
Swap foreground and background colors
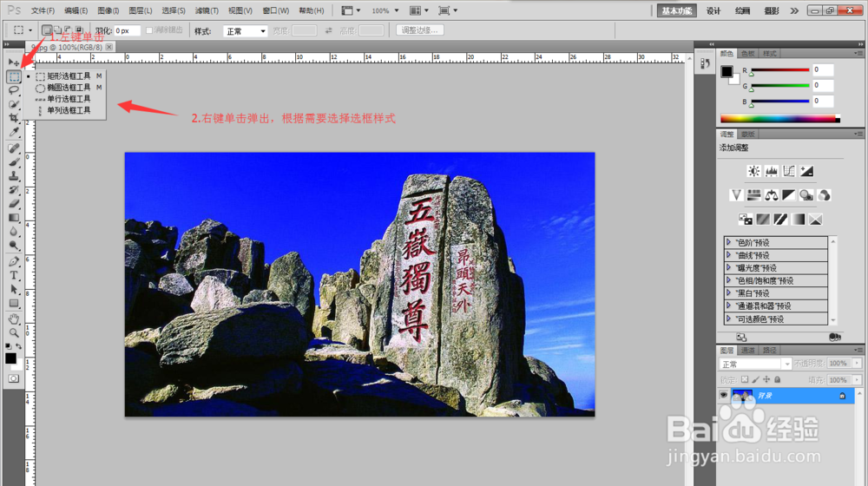19,346
